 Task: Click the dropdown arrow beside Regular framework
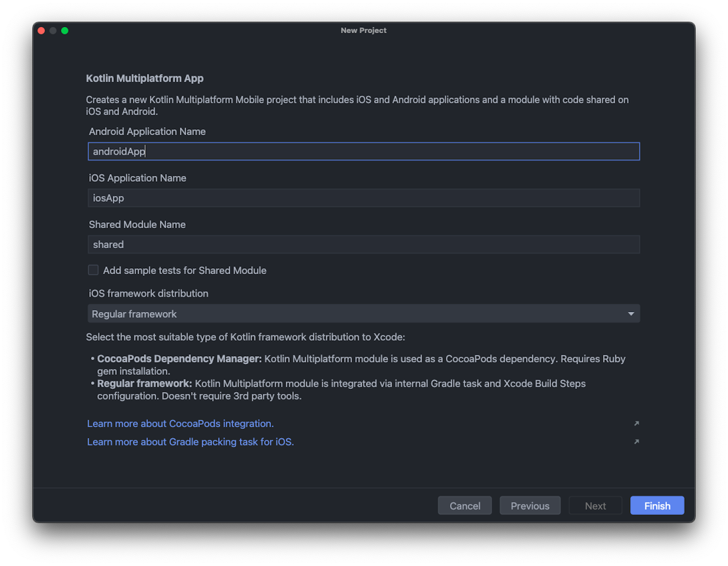(631, 313)
